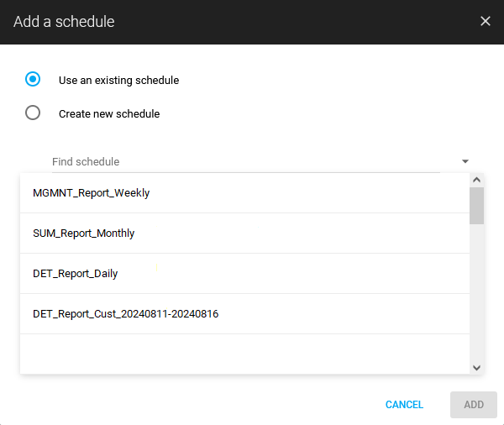Select the Create new schedule radio button

click(33, 113)
